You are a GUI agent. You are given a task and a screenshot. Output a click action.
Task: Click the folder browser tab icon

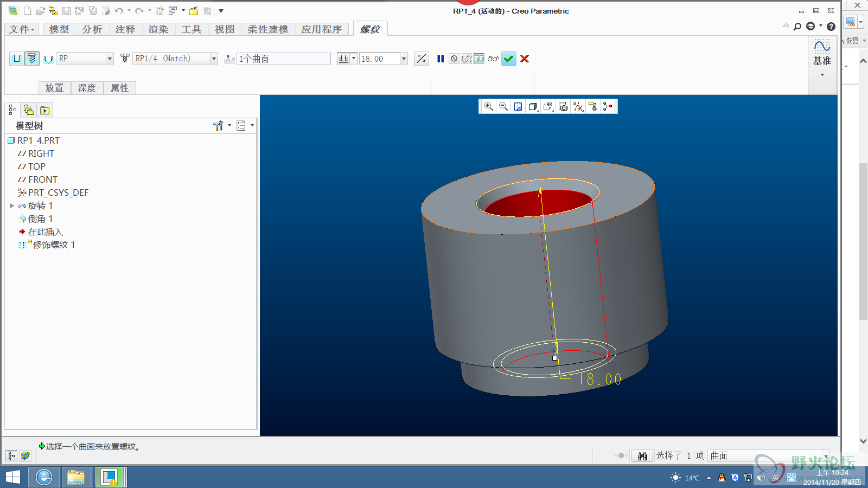pos(29,110)
